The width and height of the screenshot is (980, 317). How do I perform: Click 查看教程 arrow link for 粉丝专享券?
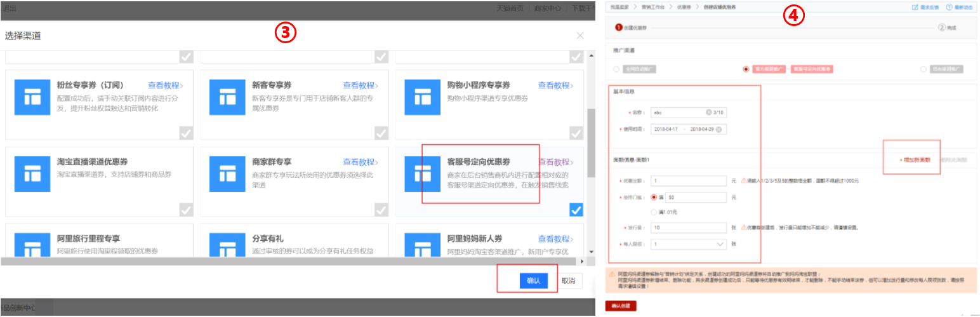point(165,85)
